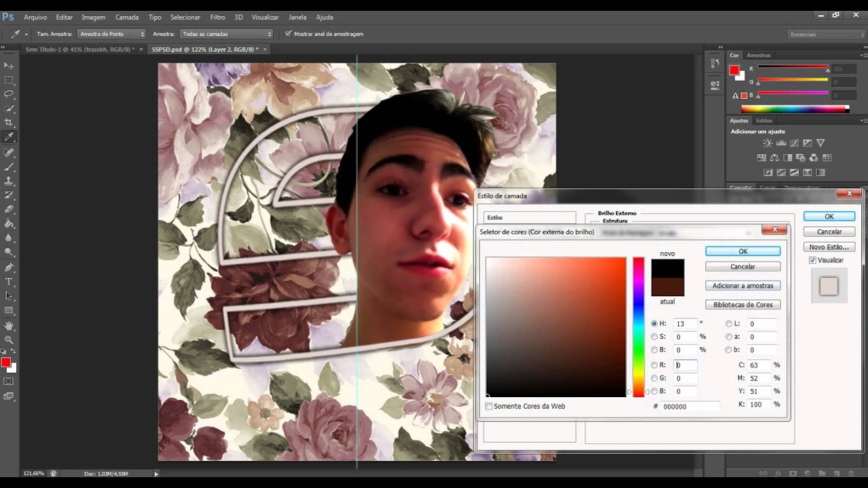Select the Move tool
The width and height of the screenshot is (868, 488).
coord(9,65)
